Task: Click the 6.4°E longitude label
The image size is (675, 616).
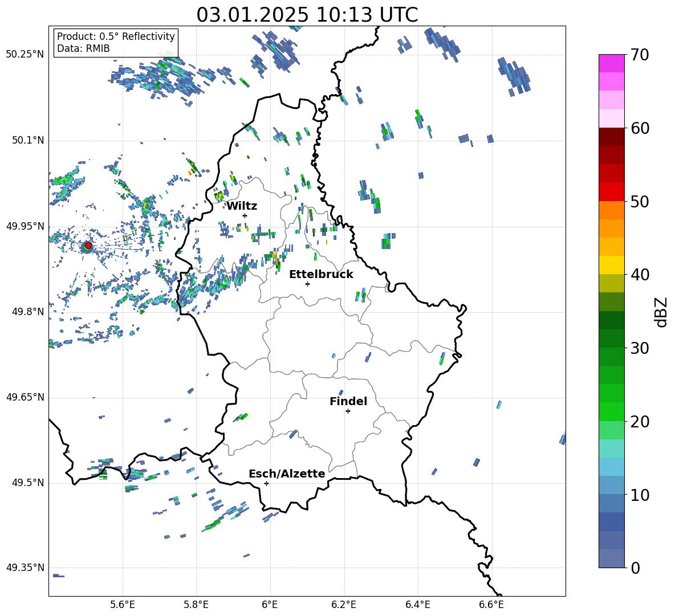Action: pyautogui.click(x=417, y=605)
